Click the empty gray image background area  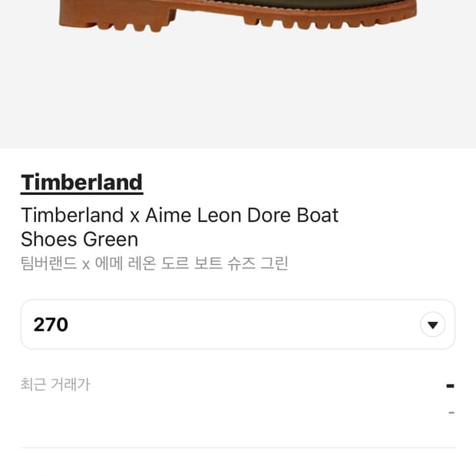pos(238,92)
